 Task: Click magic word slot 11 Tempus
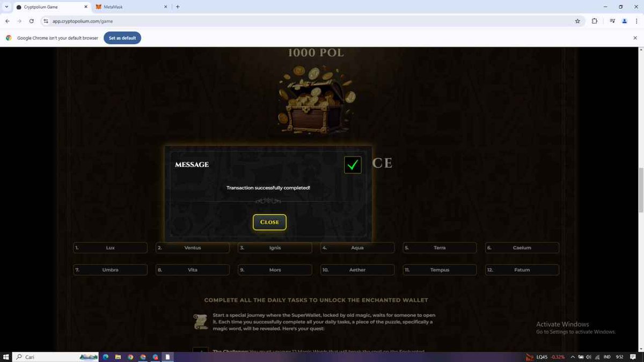(x=440, y=270)
